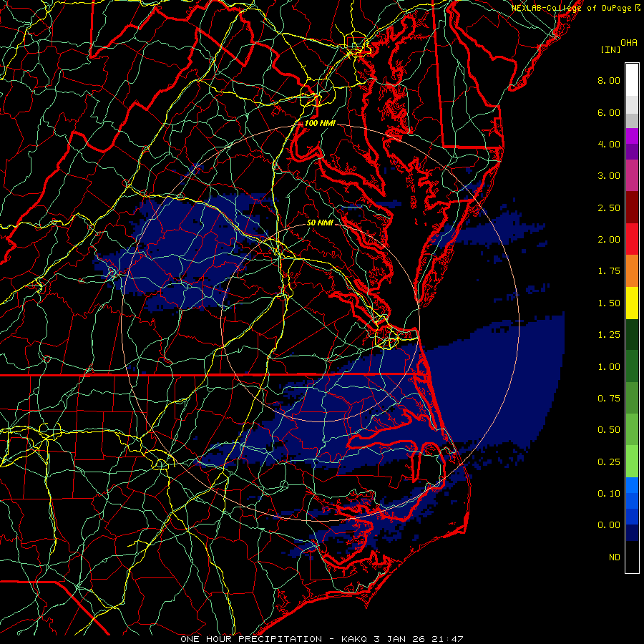Click the 1.50 scale label
644x644 pixels.
click(x=609, y=303)
